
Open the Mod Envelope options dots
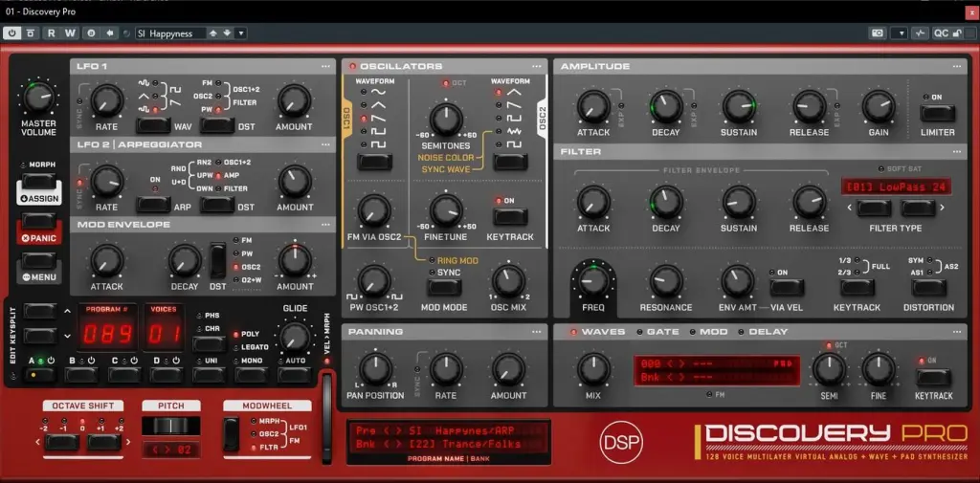(x=326, y=224)
